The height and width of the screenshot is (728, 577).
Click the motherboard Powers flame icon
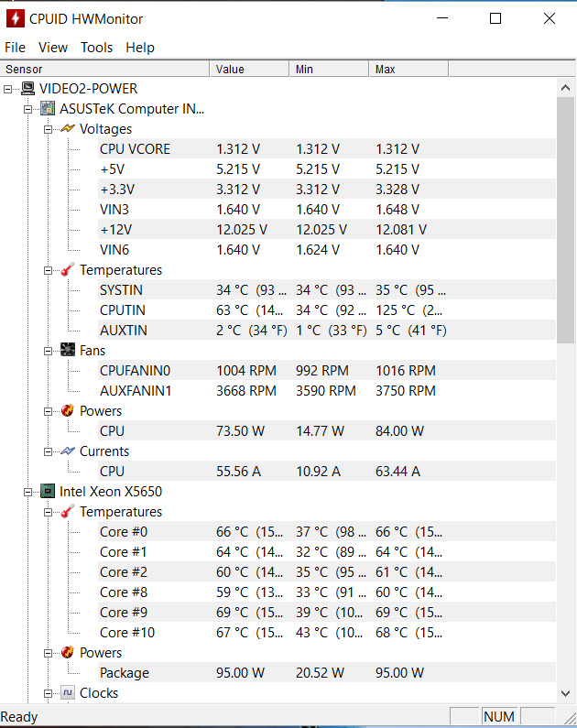68,410
